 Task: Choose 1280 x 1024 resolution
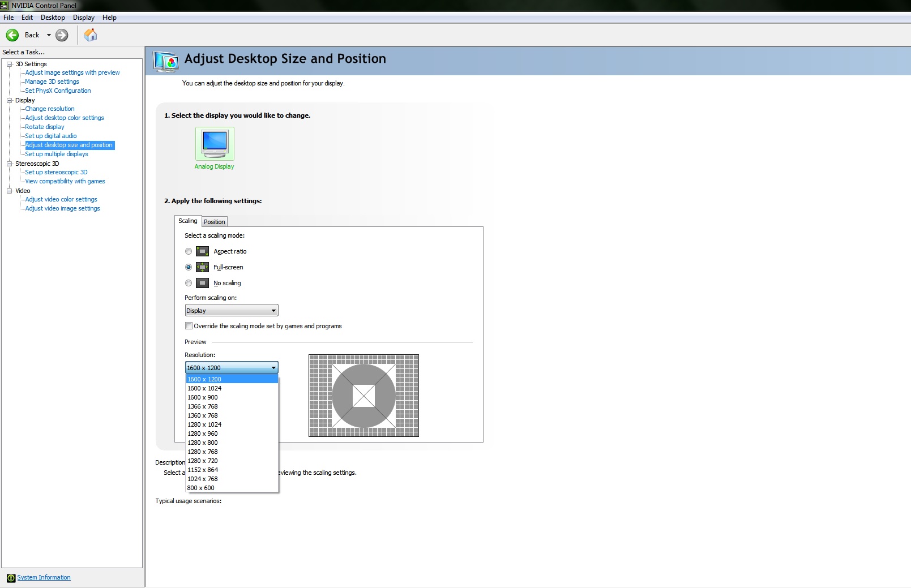(232, 424)
